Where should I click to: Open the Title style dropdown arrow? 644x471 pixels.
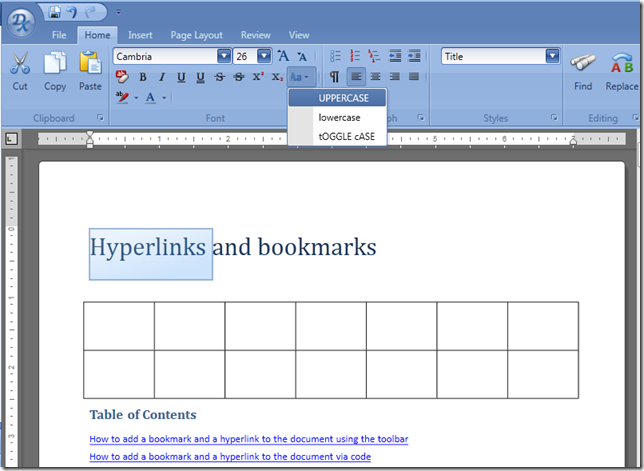coord(552,56)
